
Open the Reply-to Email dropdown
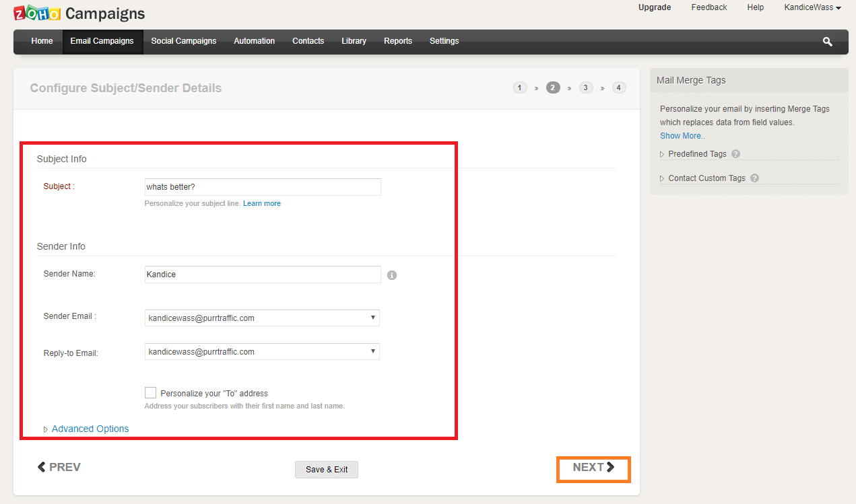click(x=262, y=351)
